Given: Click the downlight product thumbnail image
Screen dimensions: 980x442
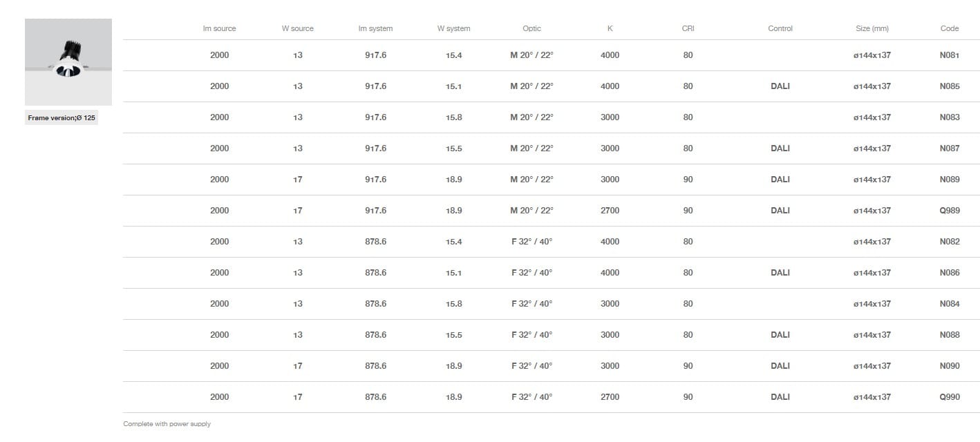Looking at the screenshot, I should click(x=68, y=61).
